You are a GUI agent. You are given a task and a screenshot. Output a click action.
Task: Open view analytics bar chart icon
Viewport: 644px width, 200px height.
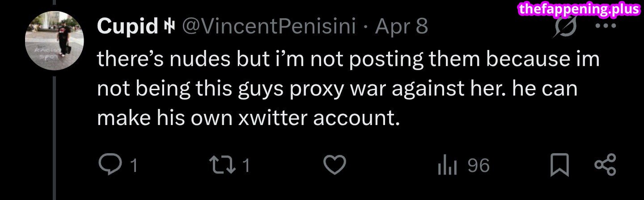(x=447, y=166)
